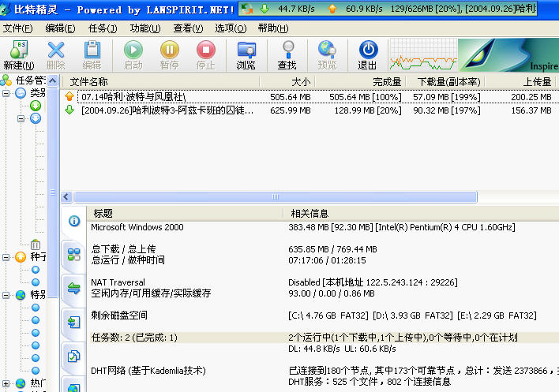Select the 特别 globe tree item
Viewport: 559px width, 392px height.
[31, 295]
